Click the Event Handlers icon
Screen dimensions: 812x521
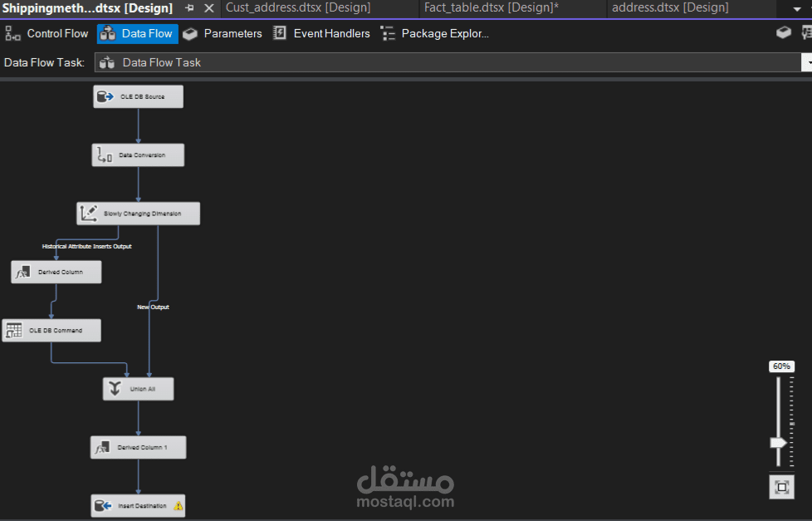click(280, 34)
